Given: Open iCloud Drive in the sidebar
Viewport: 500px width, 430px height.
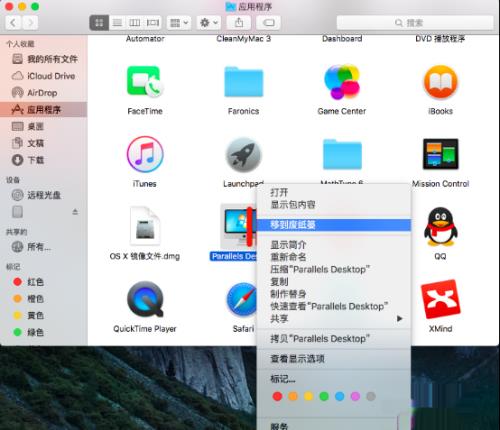Looking at the screenshot, I should pyautogui.click(x=44, y=76).
